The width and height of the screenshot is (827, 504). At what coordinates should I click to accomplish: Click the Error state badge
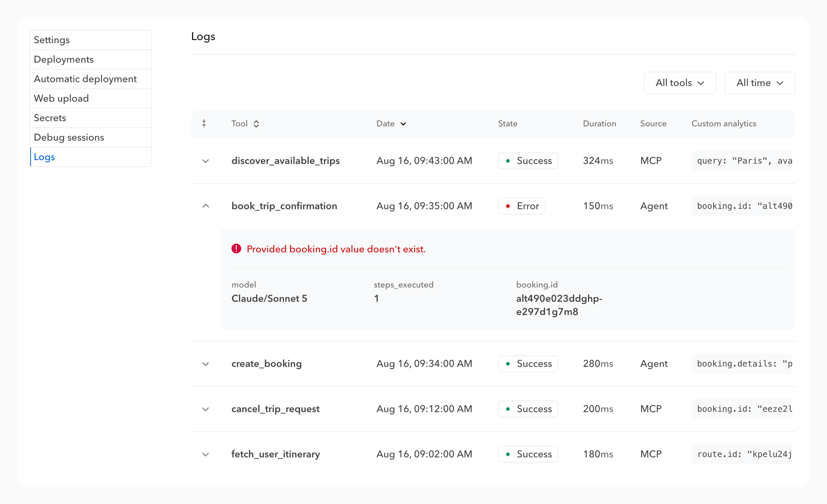(521, 206)
